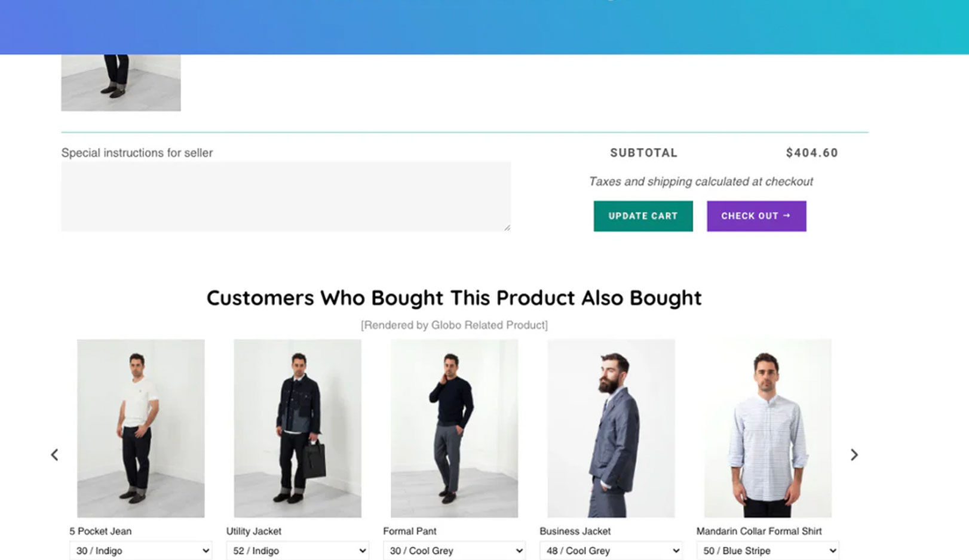Viewport: 969px width, 560px height.
Task: Click the Update Cart button
Action: (642, 216)
